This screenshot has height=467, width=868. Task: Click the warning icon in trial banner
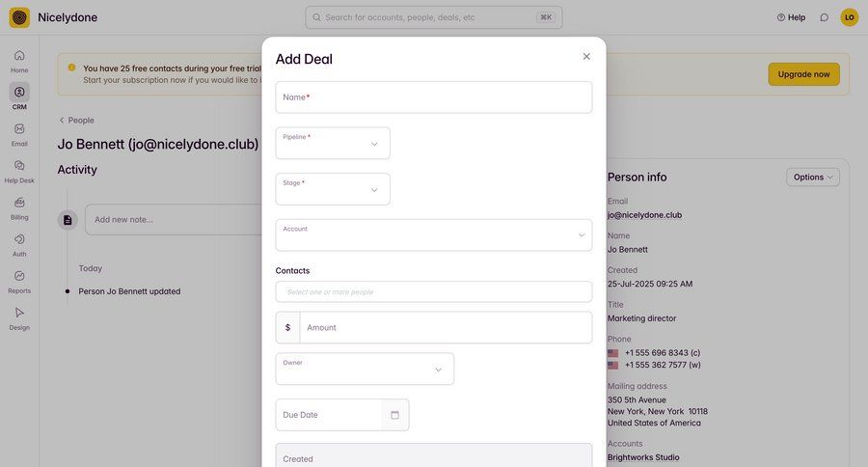coord(71,68)
